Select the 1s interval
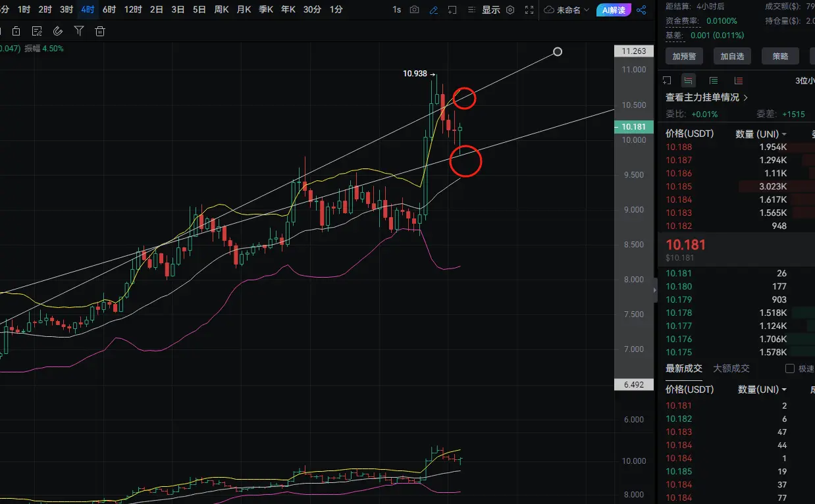The width and height of the screenshot is (815, 504). tap(396, 10)
